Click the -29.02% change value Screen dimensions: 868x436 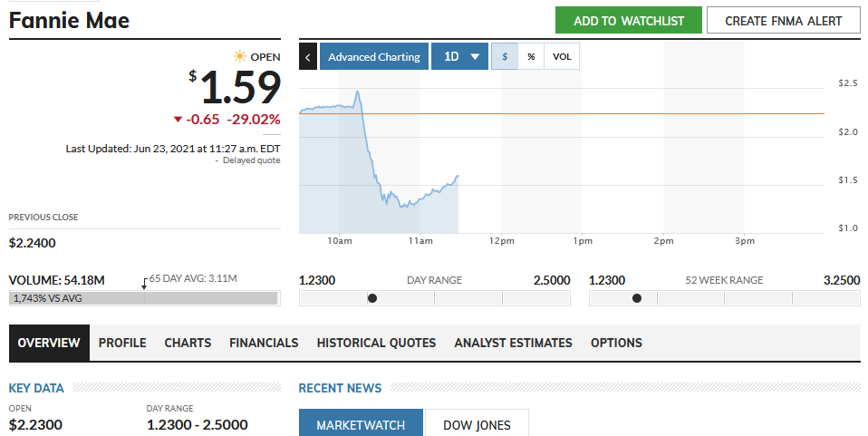pyautogui.click(x=254, y=119)
